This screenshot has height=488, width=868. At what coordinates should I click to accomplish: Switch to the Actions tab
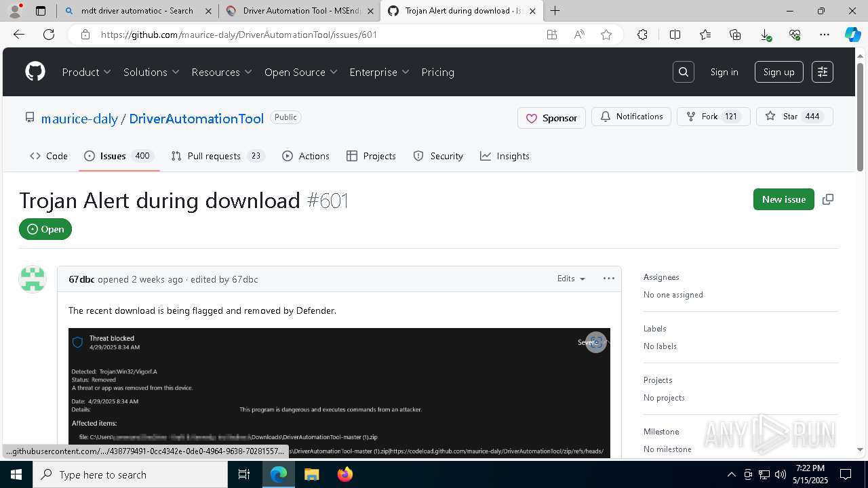coord(306,156)
